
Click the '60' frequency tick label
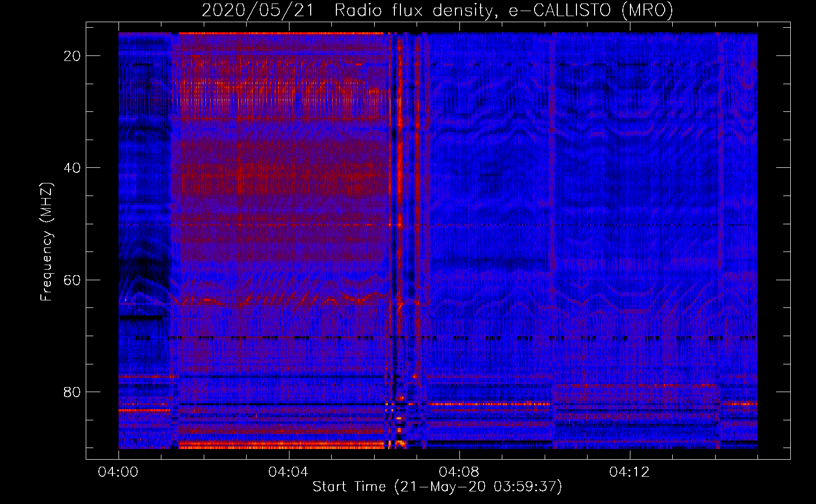(72, 280)
